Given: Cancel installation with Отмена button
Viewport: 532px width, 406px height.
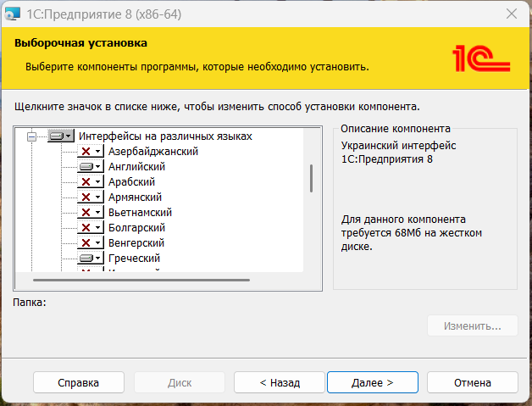Looking at the screenshot, I should coord(473,382).
